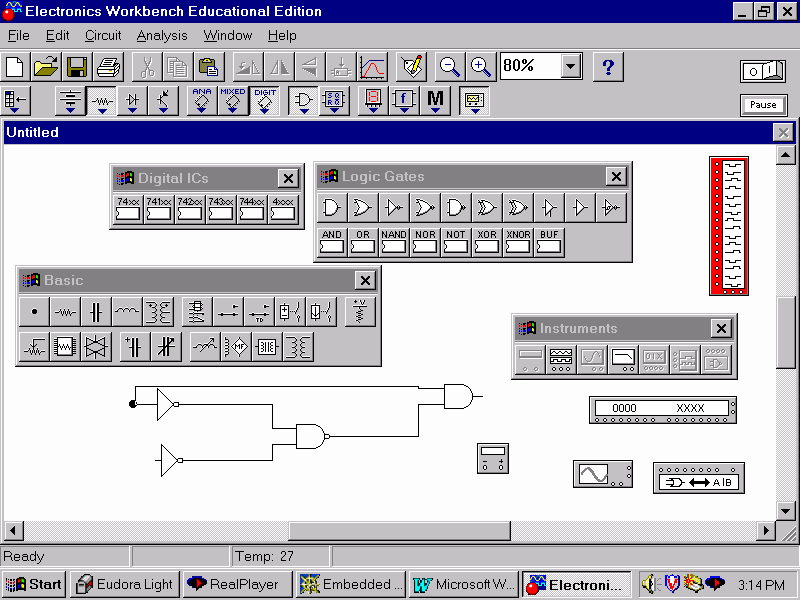Open the Diodes parts bin

[x=132, y=100]
